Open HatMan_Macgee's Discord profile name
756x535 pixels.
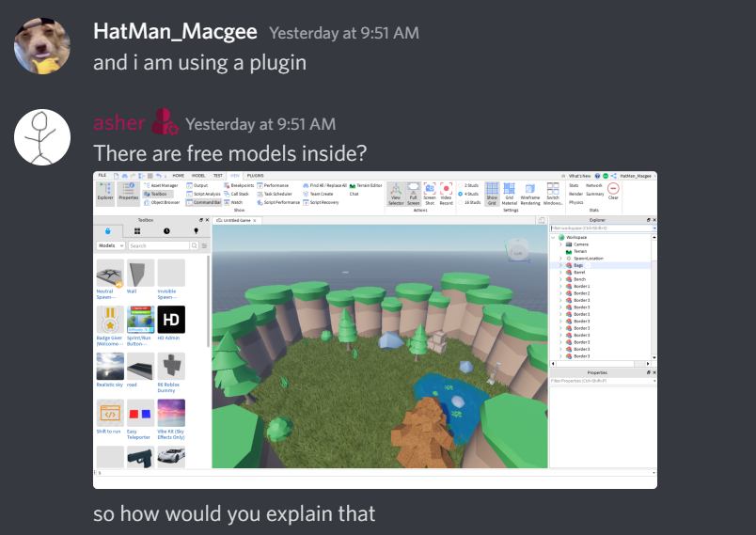tap(175, 32)
